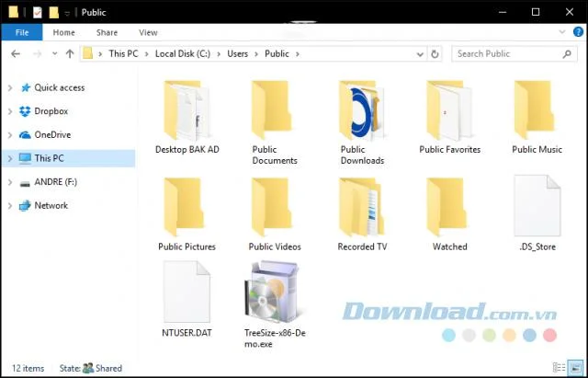
Task: Open the recent locations dropdown arrow
Action: click(55, 53)
